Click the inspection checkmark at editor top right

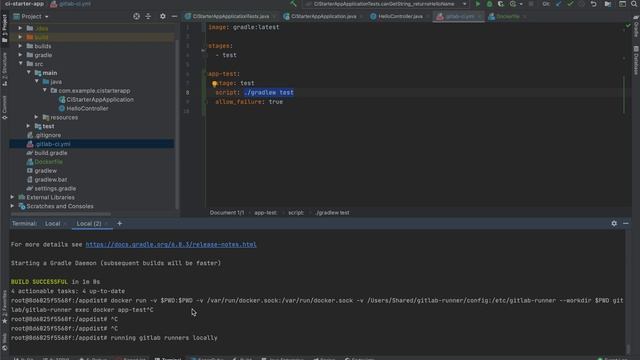click(628, 26)
